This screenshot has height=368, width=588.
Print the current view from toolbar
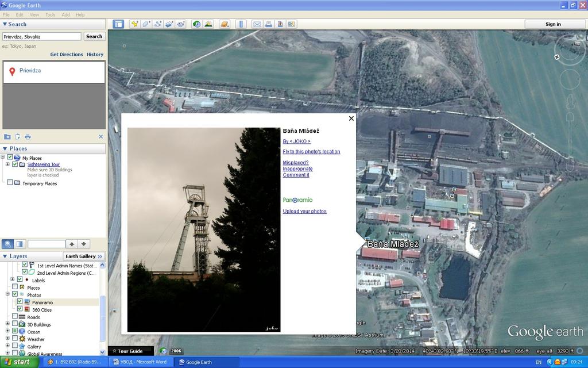pyautogui.click(x=269, y=24)
